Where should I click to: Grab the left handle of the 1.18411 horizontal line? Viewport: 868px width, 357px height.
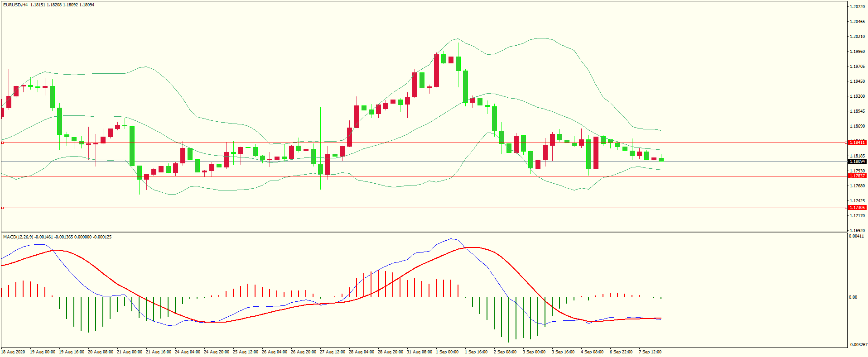[x=2, y=143]
